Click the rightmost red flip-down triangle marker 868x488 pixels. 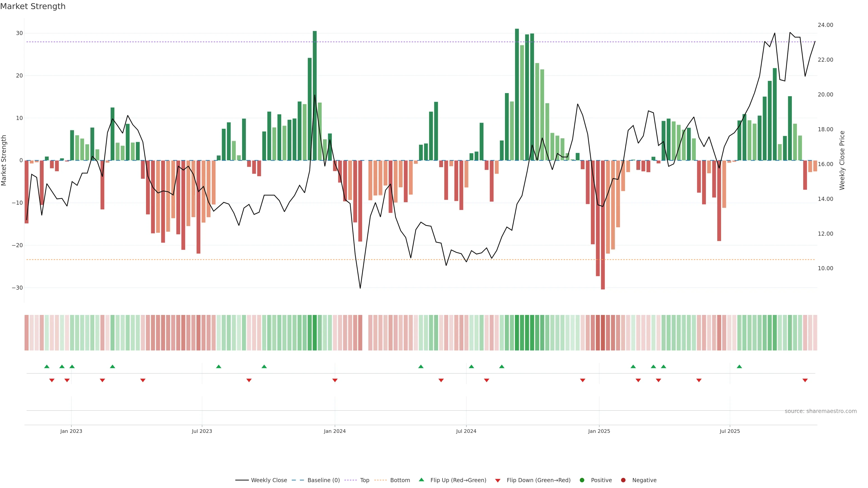[805, 380]
